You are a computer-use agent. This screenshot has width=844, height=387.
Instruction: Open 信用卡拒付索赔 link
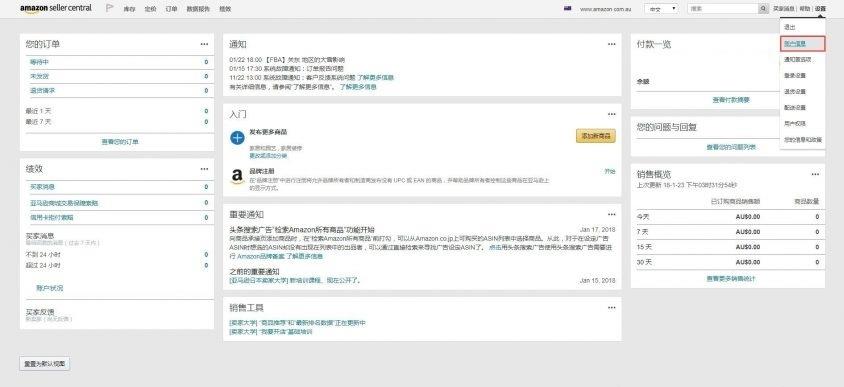click(52, 217)
